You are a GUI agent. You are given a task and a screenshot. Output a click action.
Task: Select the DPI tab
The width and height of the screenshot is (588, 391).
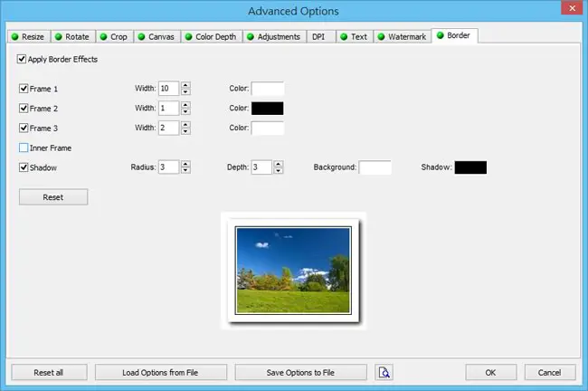click(321, 37)
